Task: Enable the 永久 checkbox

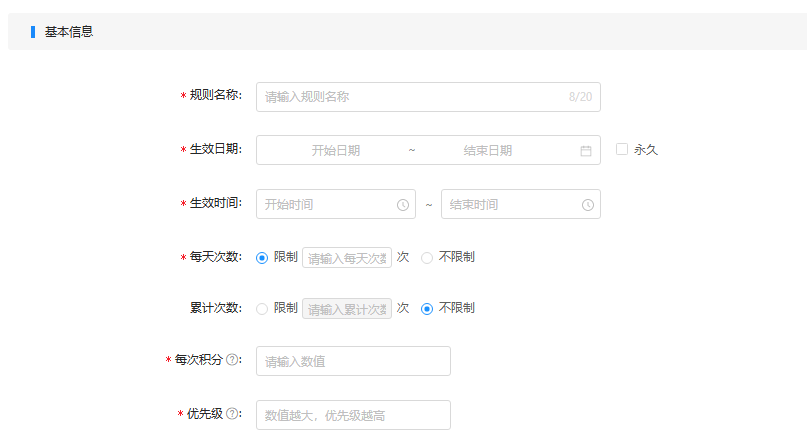Action: point(622,149)
